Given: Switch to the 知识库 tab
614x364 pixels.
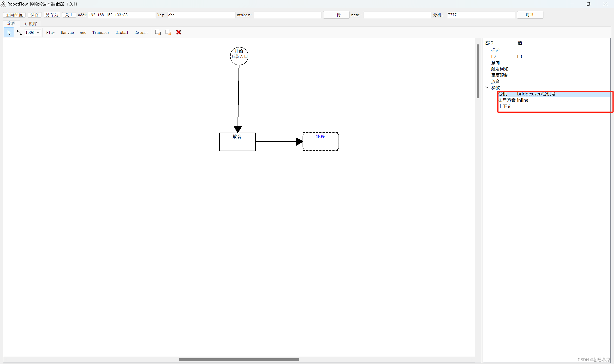Looking at the screenshot, I should [31, 24].
